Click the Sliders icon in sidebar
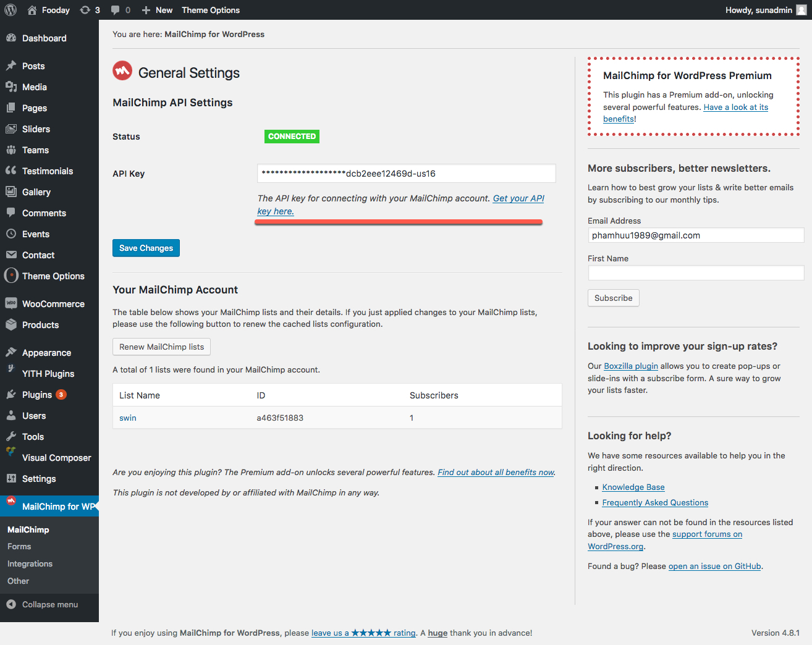 click(11, 129)
